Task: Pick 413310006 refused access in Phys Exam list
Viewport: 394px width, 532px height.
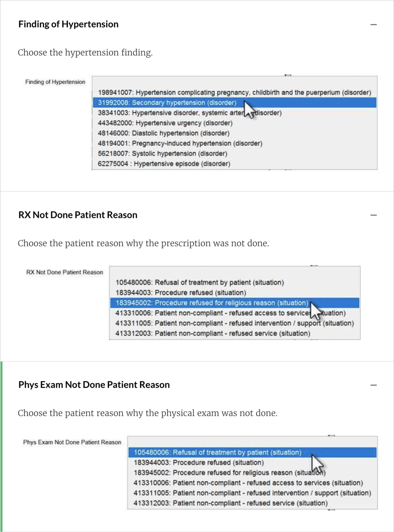Action: click(248, 483)
